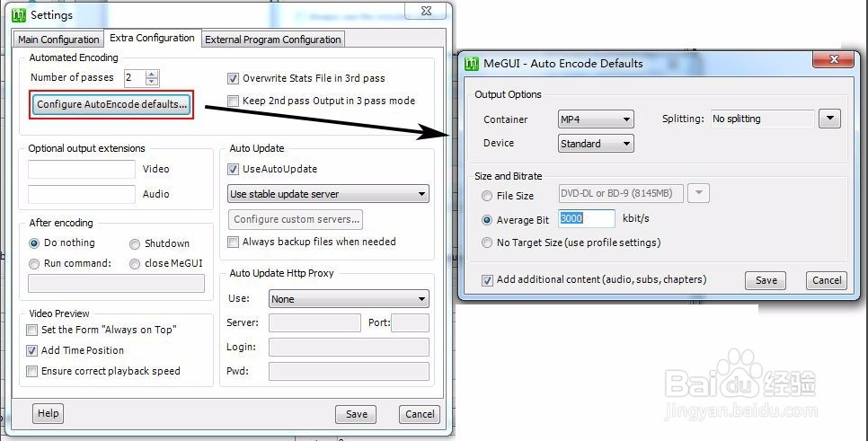Toggle Overwrite Stats File in 3rd pass
This screenshot has height=441, width=868.
click(233, 78)
